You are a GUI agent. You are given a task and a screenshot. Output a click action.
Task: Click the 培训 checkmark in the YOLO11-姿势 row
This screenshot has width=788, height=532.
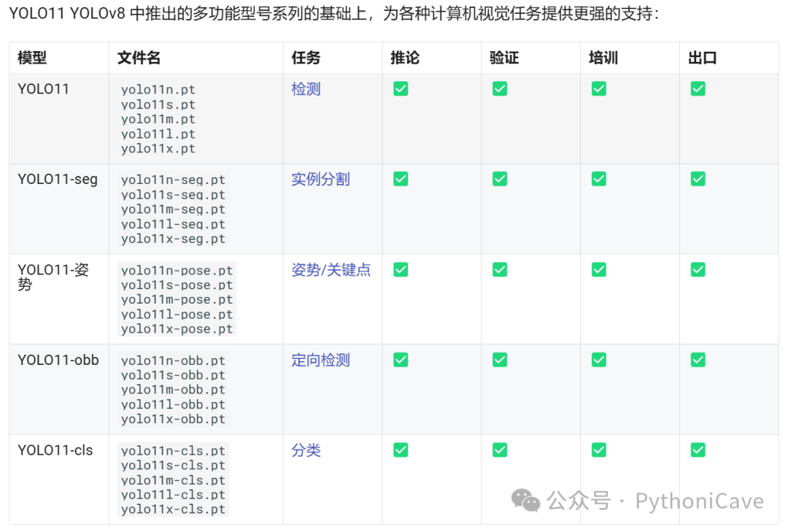[598, 269]
